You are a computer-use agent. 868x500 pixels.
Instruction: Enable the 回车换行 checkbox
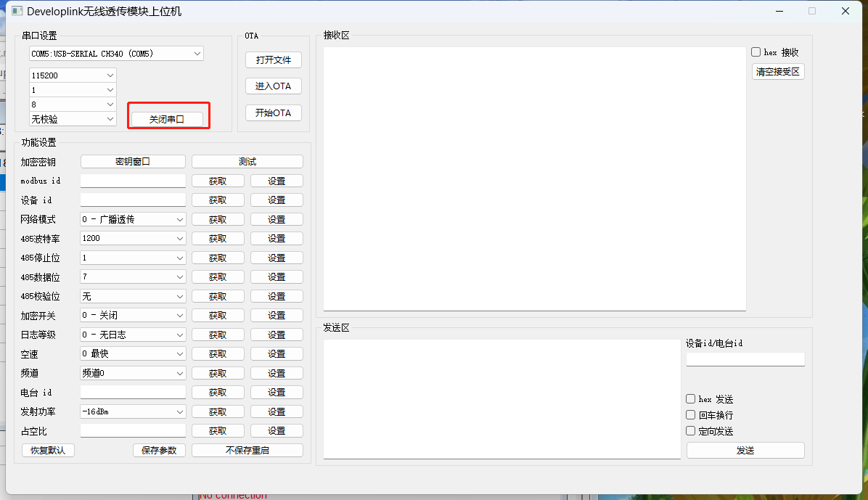[691, 415]
